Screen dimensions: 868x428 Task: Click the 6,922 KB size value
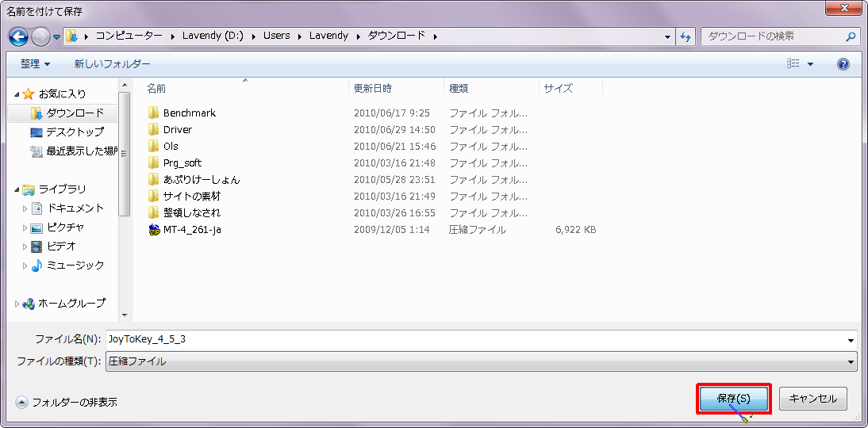(576, 230)
